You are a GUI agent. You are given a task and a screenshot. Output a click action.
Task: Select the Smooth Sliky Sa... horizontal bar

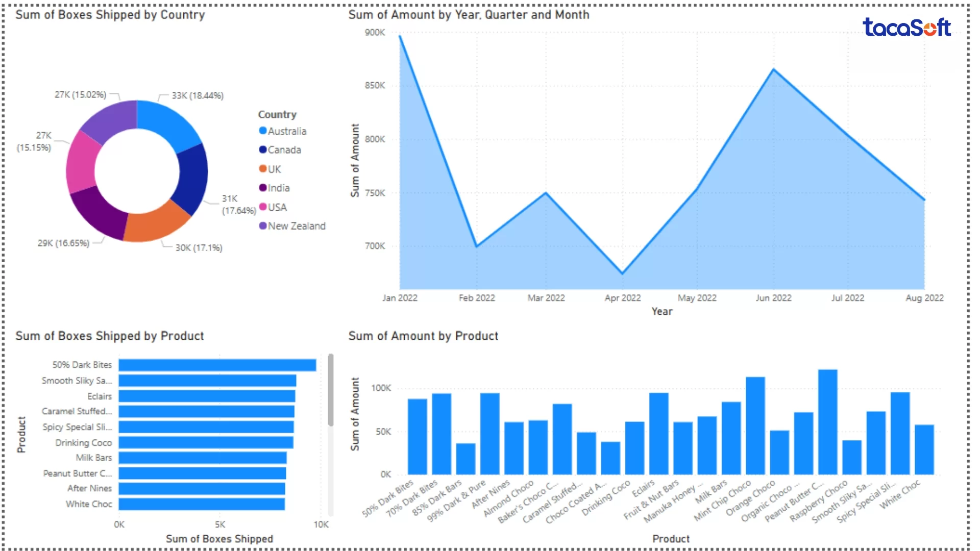click(207, 381)
